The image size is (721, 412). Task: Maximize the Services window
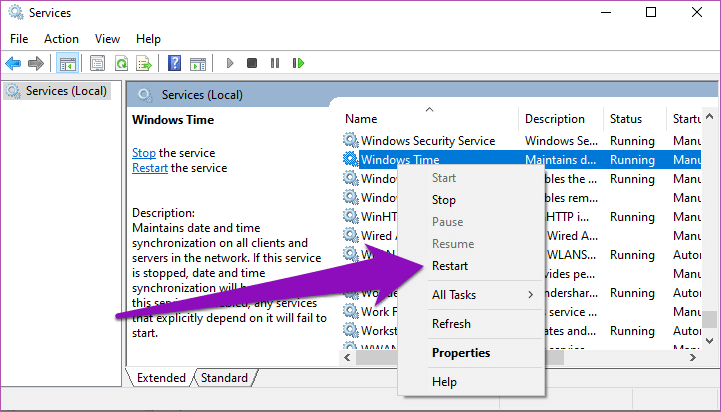pyautogui.click(x=651, y=12)
